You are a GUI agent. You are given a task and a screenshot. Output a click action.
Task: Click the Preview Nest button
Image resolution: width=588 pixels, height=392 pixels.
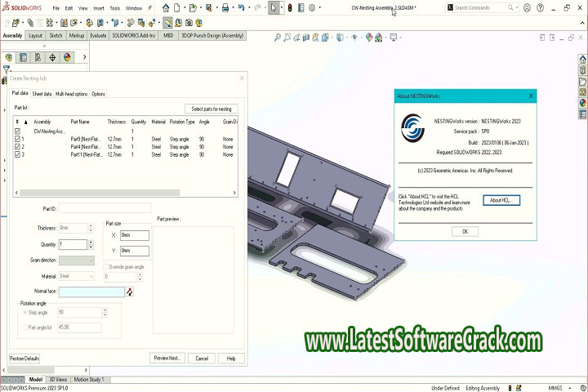[x=167, y=359]
